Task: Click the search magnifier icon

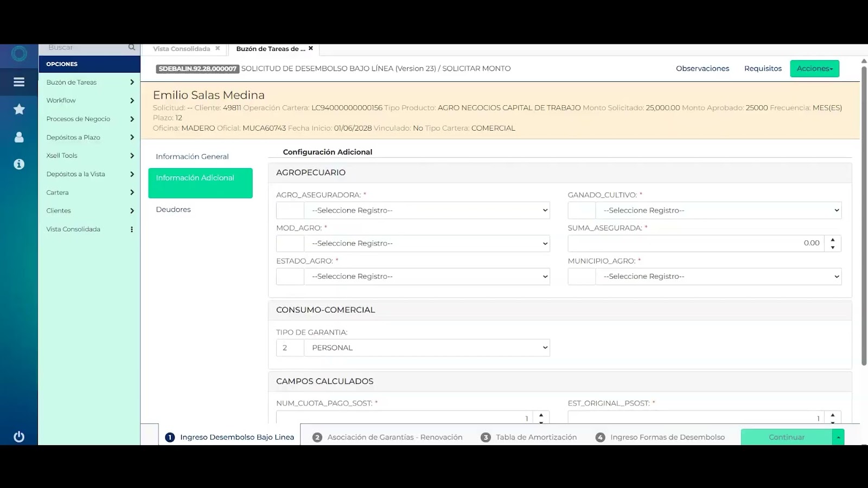Action: pos(131,47)
